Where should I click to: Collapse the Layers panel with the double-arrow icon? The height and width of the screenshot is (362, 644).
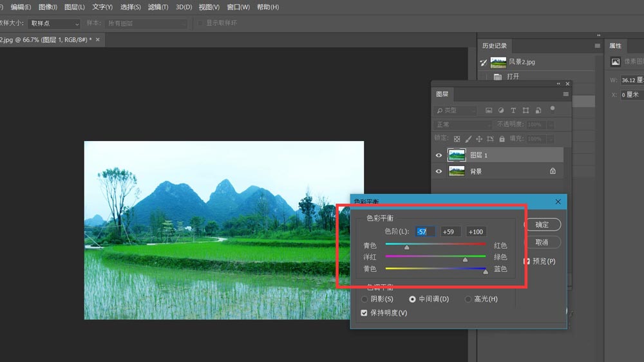pos(558,84)
